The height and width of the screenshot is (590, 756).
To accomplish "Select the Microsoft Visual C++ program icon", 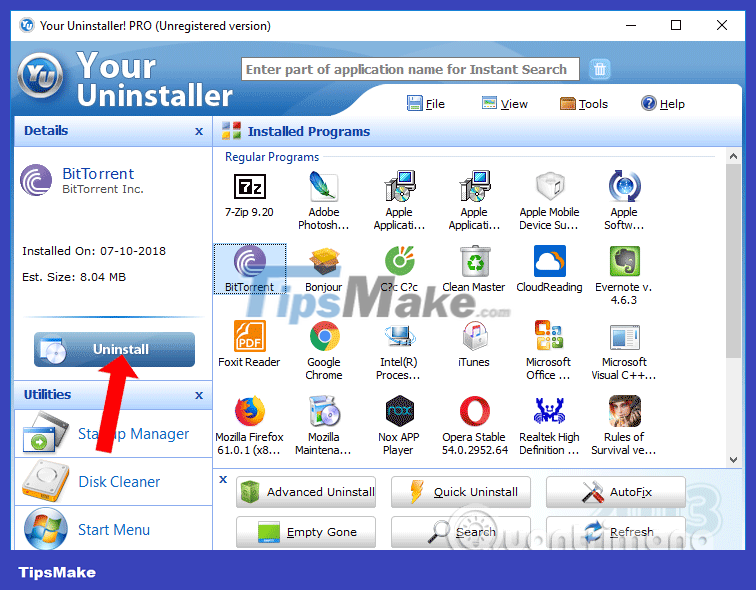I will point(624,336).
